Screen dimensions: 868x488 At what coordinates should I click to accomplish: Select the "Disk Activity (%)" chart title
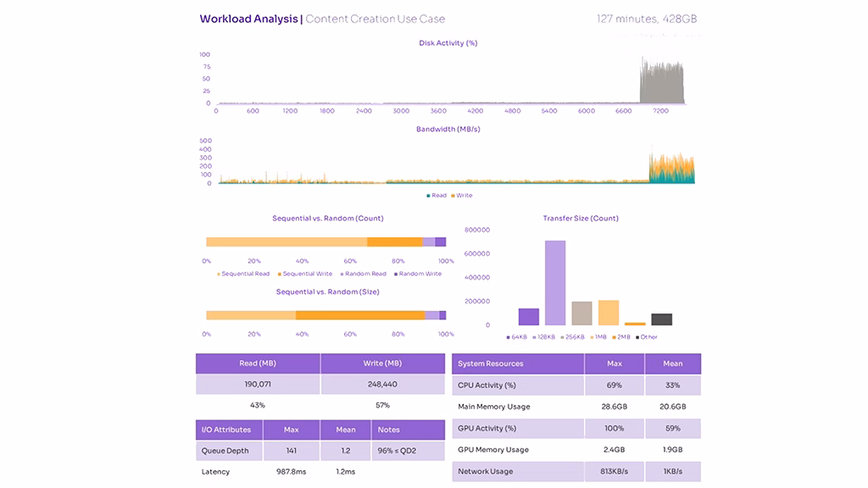pos(448,42)
